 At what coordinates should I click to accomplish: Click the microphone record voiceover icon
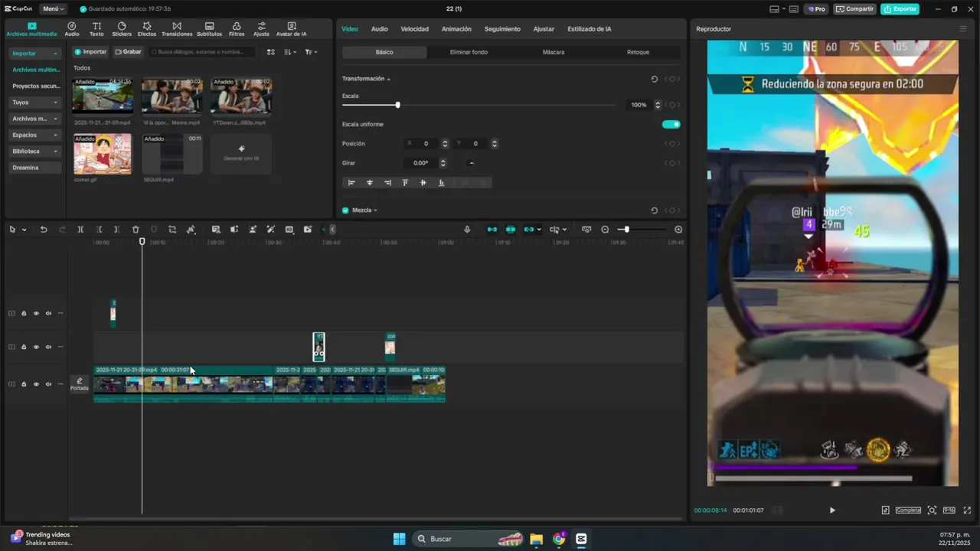[467, 230]
